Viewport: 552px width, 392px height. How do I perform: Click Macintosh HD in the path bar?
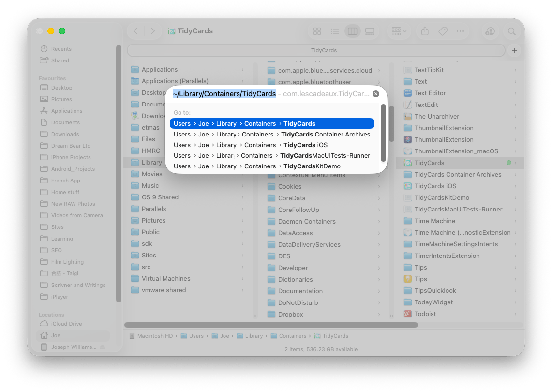click(x=155, y=335)
